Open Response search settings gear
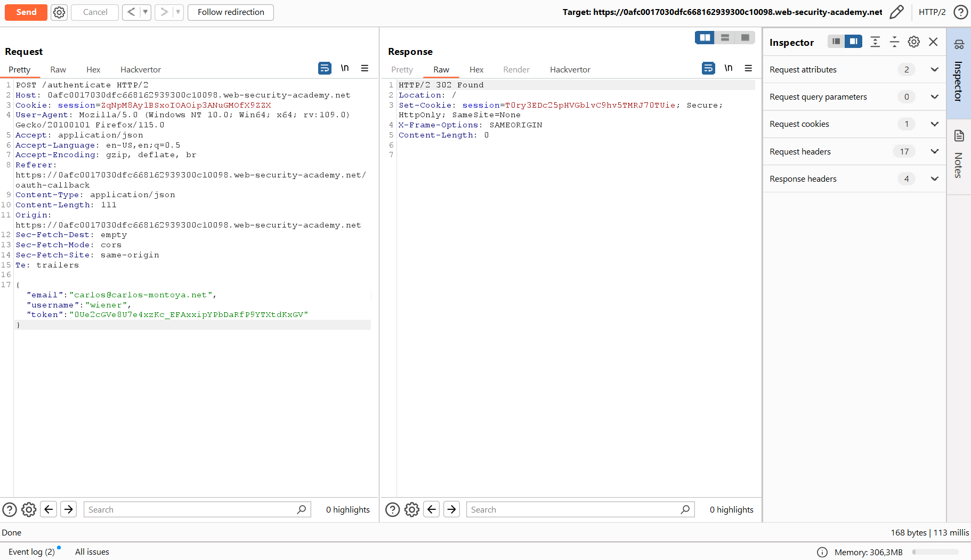Viewport: 971px width, 560px height. coord(412,510)
